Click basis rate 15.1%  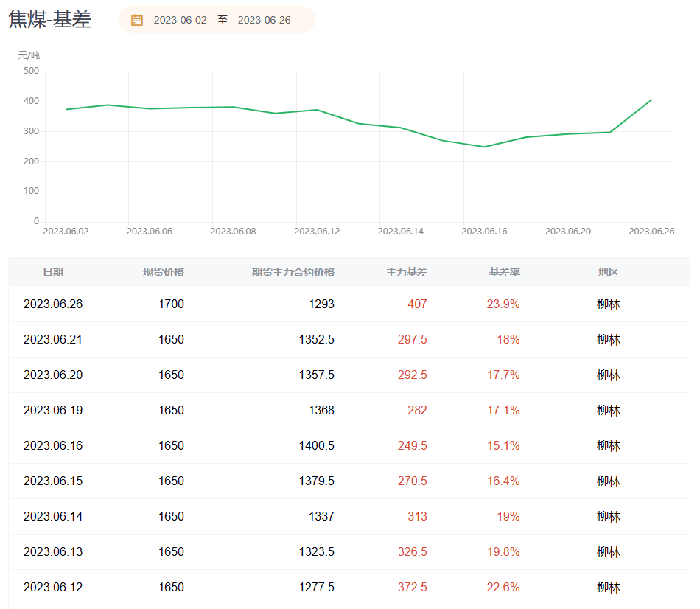(x=503, y=445)
